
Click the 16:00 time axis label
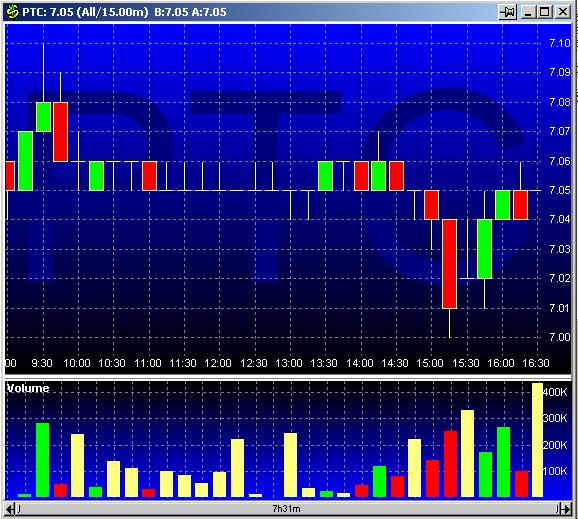[501, 363]
